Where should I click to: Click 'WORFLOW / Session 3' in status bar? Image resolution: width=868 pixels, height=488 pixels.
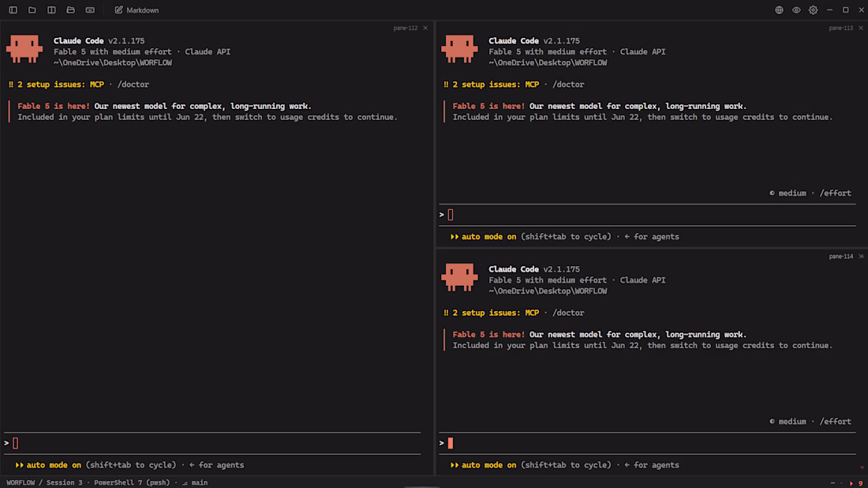coord(44,482)
